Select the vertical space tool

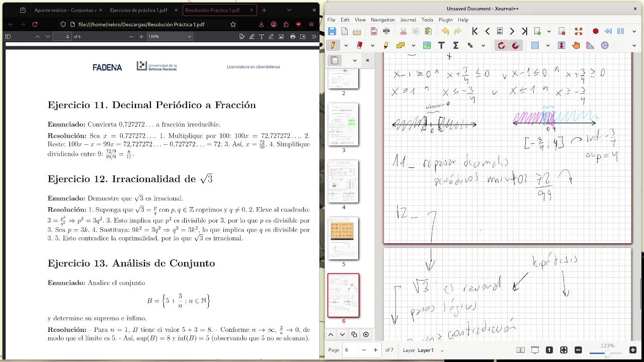click(561, 45)
